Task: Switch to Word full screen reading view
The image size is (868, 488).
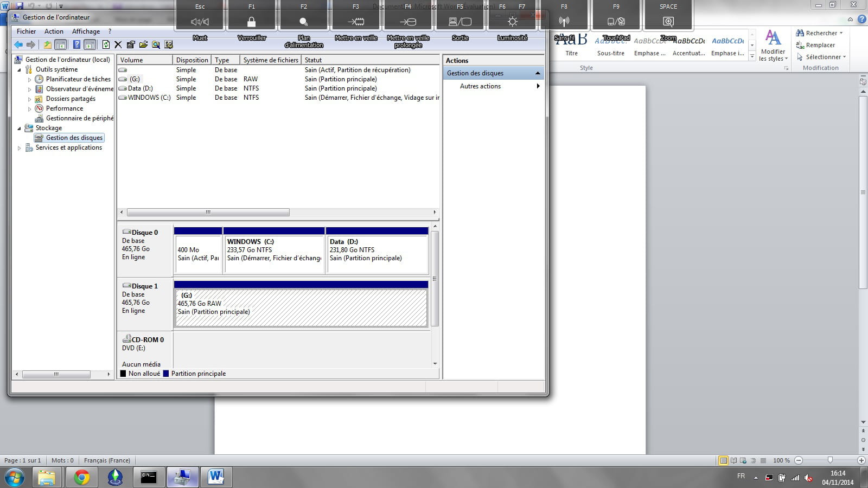Action: 733,460
